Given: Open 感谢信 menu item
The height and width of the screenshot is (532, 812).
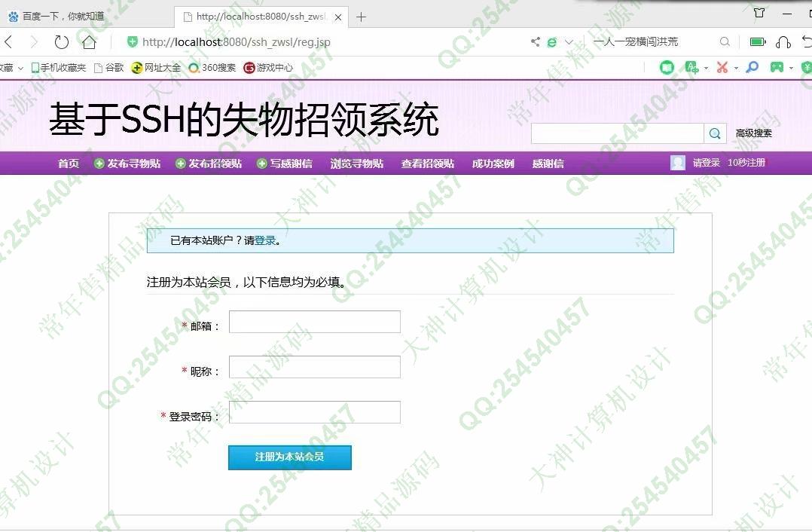Looking at the screenshot, I should click(x=548, y=164).
